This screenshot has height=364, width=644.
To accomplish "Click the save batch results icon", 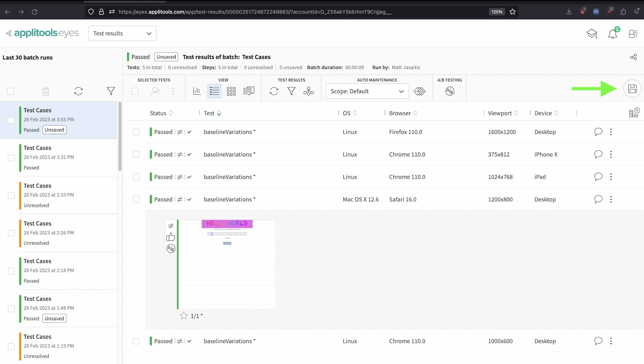I will [632, 89].
